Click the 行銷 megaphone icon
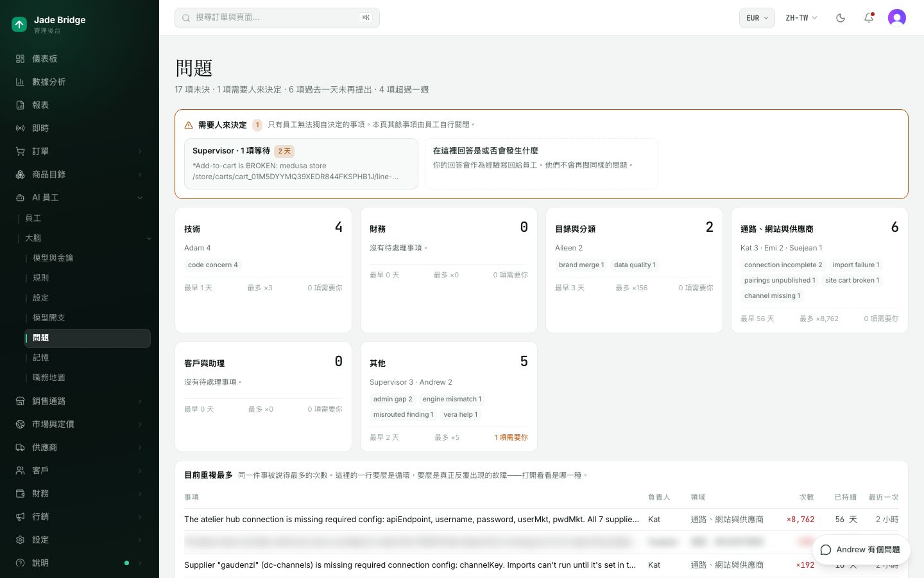This screenshot has width=924, height=578. (x=20, y=516)
